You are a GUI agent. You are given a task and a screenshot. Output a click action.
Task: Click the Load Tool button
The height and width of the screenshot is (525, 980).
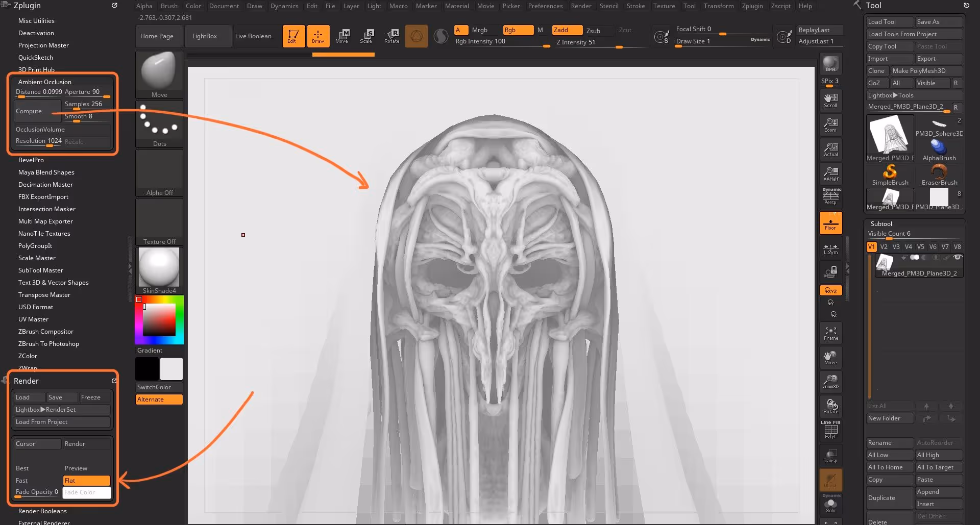point(890,22)
